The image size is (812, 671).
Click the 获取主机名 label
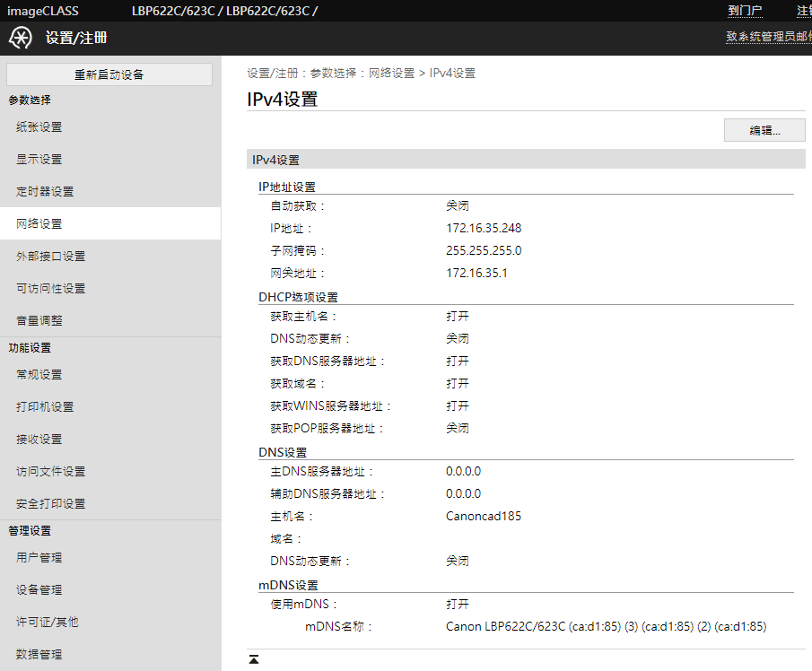(x=303, y=317)
